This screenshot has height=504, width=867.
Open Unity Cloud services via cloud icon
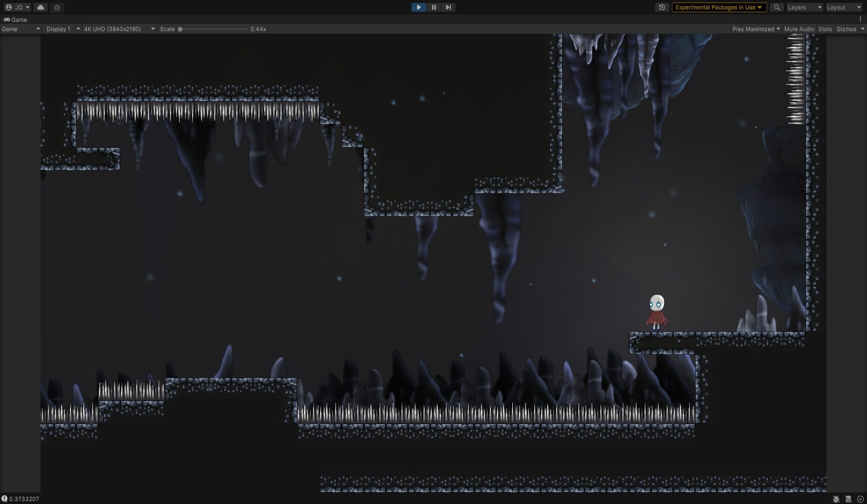41,7
